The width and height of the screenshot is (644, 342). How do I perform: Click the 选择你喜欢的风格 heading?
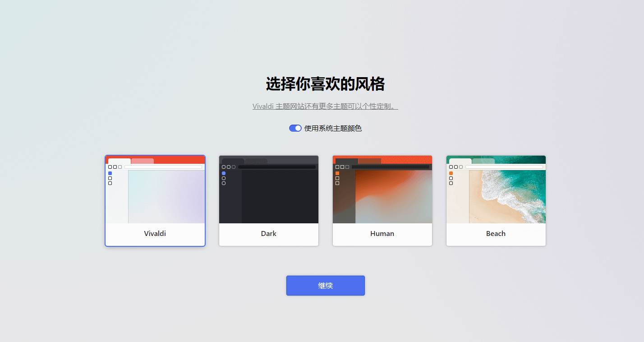[x=325, y=84]
